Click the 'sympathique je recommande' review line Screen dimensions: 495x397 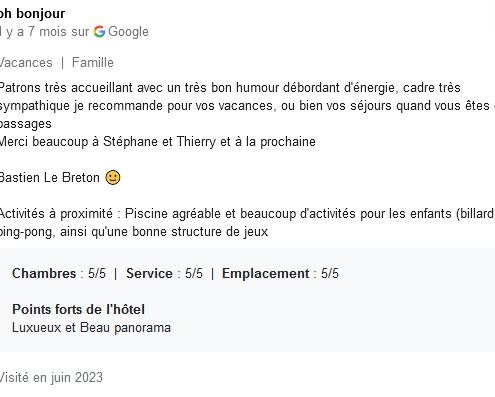coord(247,106)
